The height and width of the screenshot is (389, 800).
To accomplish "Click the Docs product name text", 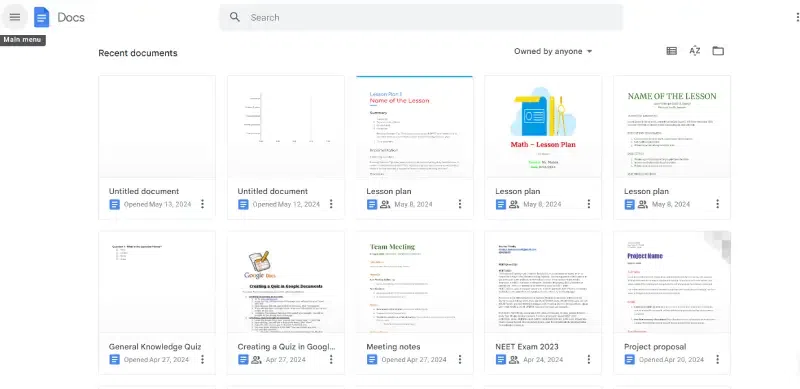I will pos(71,17).
